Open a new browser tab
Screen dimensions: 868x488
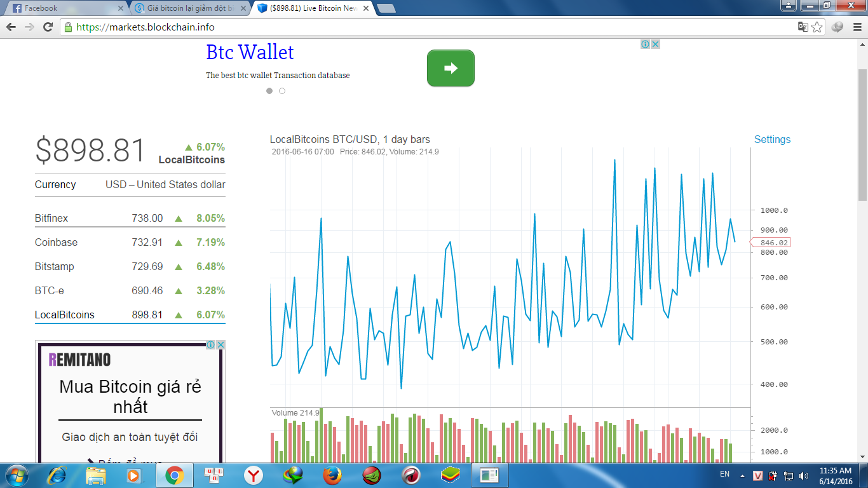coord(386,8)
